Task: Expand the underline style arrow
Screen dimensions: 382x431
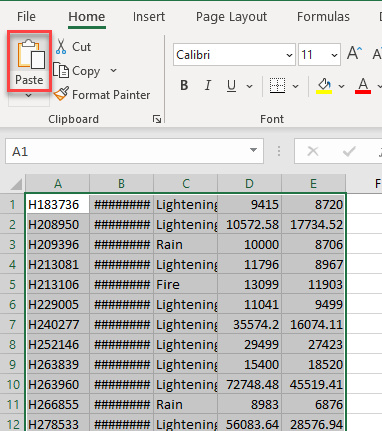Action: coord(249,86)
